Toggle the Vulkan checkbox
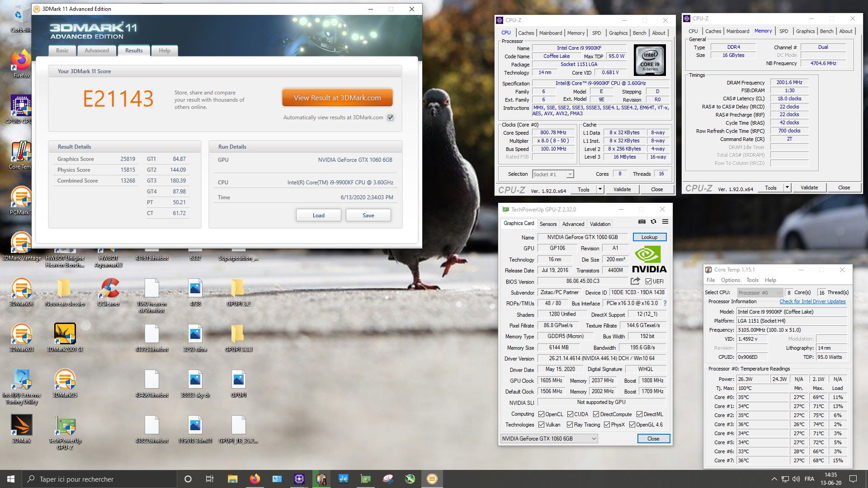The image size is (868, 488). [541, 425]
